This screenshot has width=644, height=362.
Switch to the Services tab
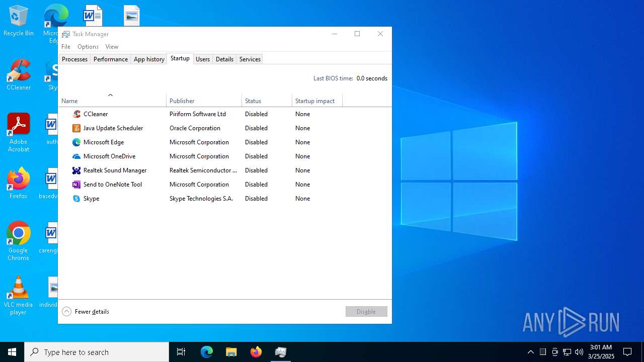tap(250, 59)
